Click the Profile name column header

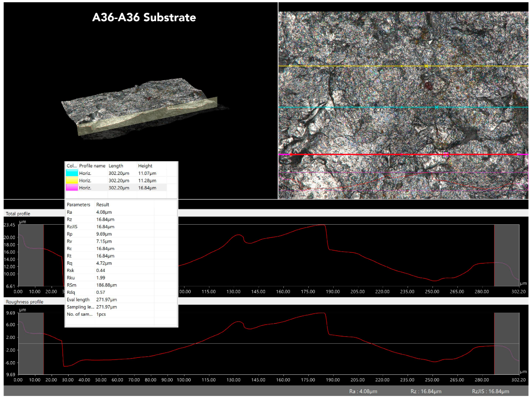pos(92,166)
